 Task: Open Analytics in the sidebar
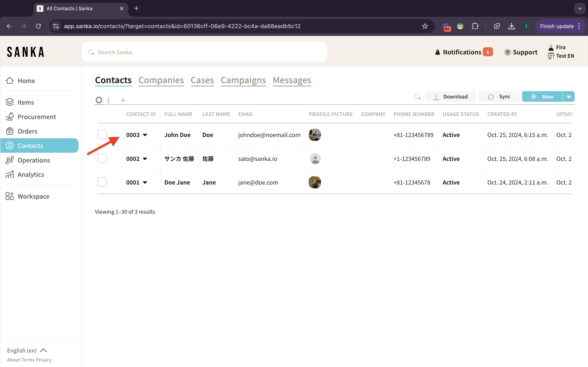pyautogui.click(x=31, y=175)
